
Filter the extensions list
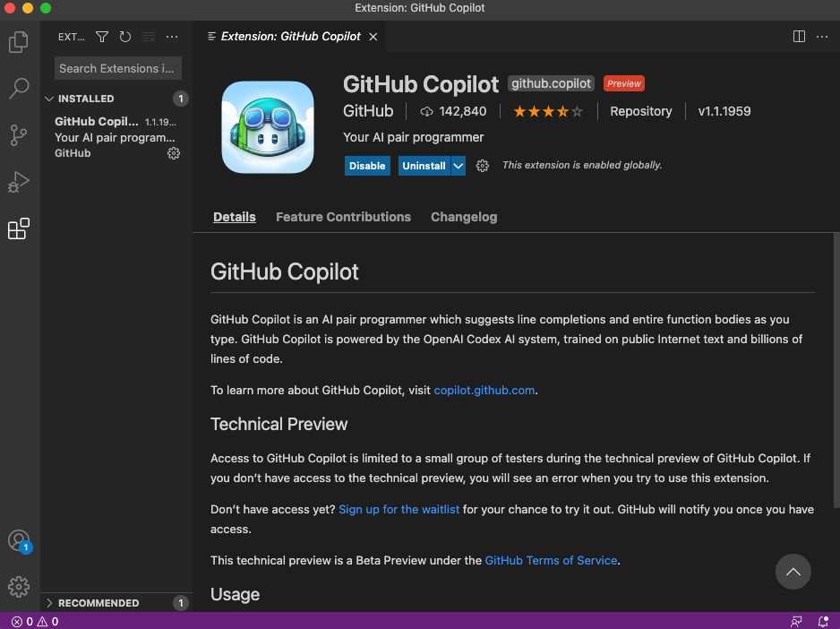101,37
